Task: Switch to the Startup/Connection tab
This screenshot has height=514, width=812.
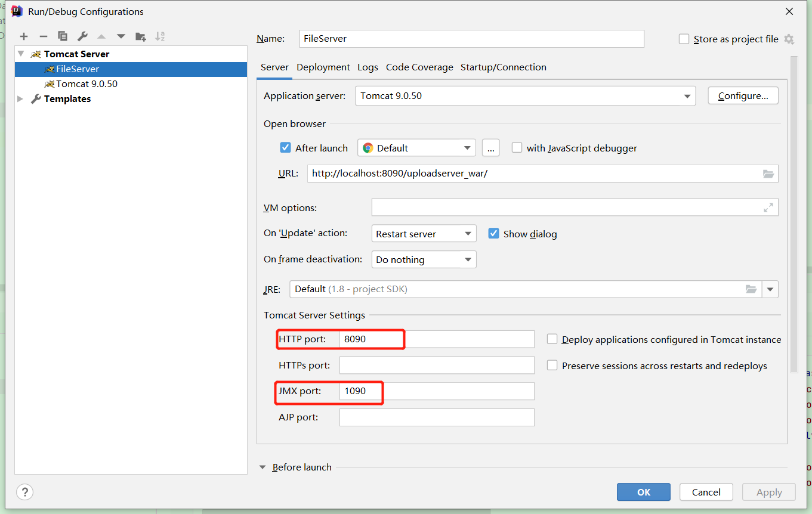Action: click(x=504, y=67)
